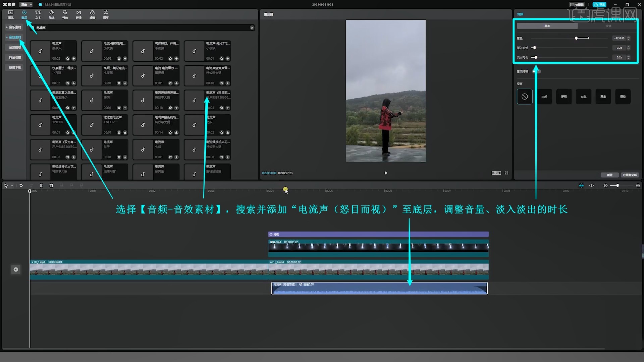The height and width of the screenshot is (362, 644).
Task: Click the 调节 (Adjust) sliders icon
Action: pos(106,12)
